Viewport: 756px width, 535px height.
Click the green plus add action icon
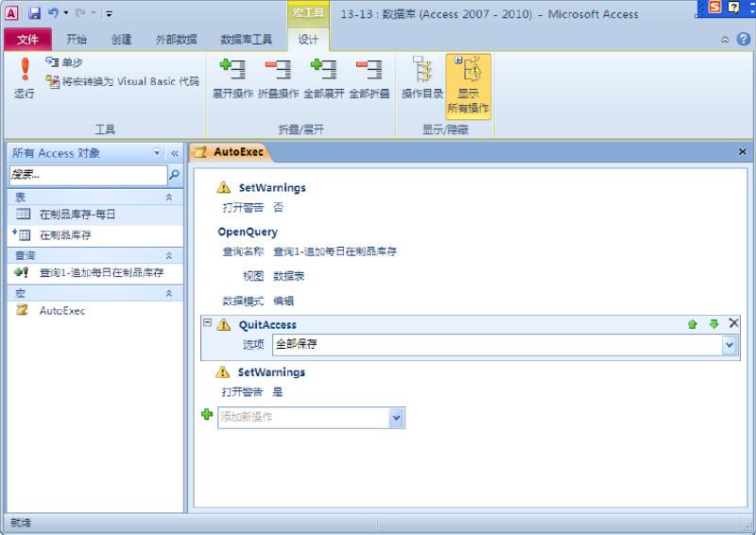coord(207,415)
